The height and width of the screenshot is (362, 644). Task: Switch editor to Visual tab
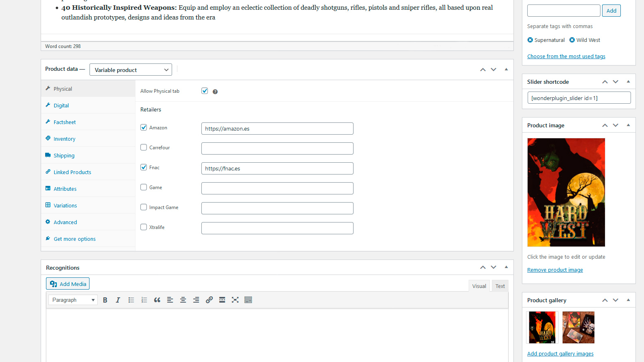click(479, 286)
